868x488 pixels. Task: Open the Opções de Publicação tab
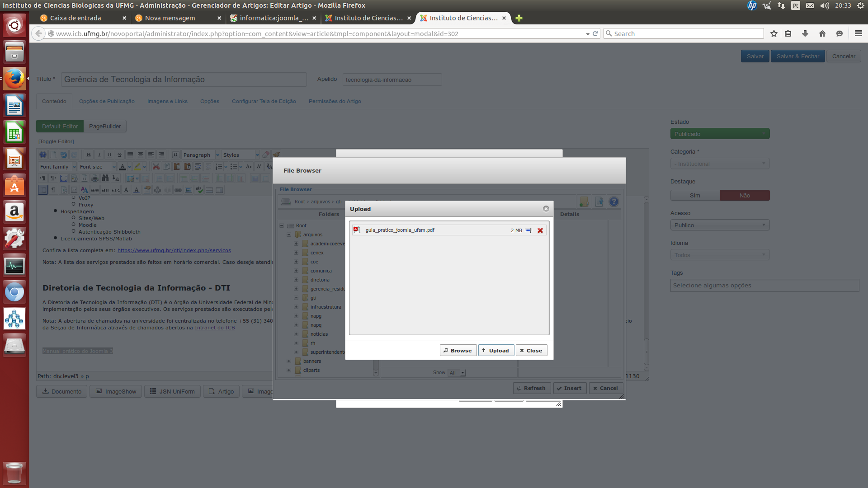pos(107,101)
